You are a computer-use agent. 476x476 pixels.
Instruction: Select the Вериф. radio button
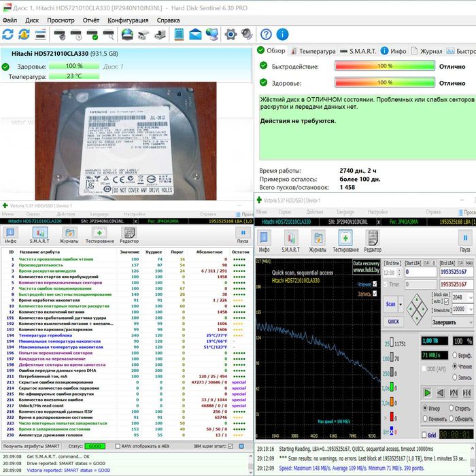pos(455,355)
